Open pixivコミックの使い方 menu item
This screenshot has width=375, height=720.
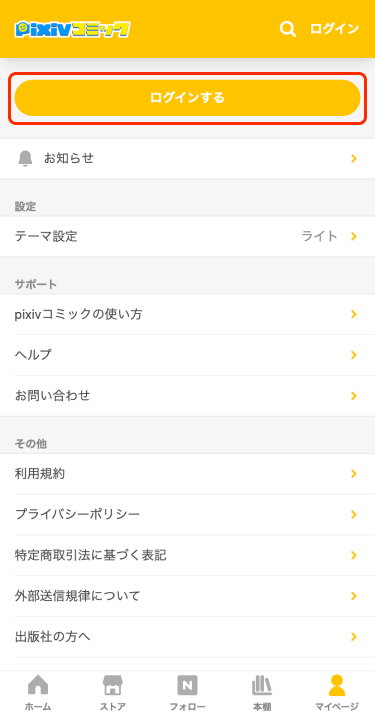pos(187,315)
